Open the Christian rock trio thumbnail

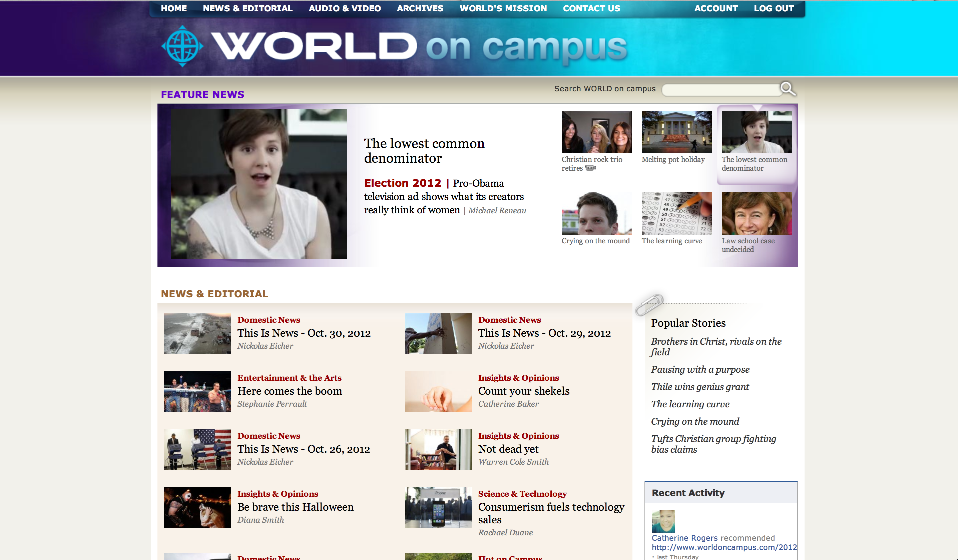point(596,132)
